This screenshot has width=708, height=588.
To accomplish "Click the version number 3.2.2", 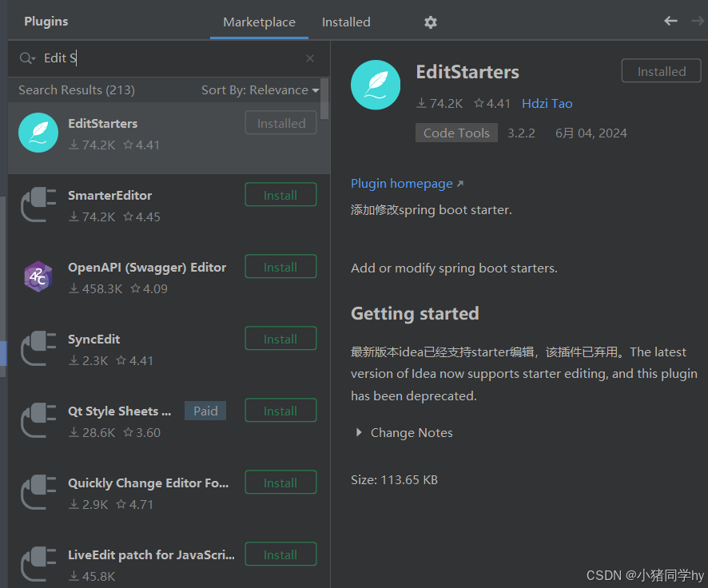I will (x=521, y=133).
